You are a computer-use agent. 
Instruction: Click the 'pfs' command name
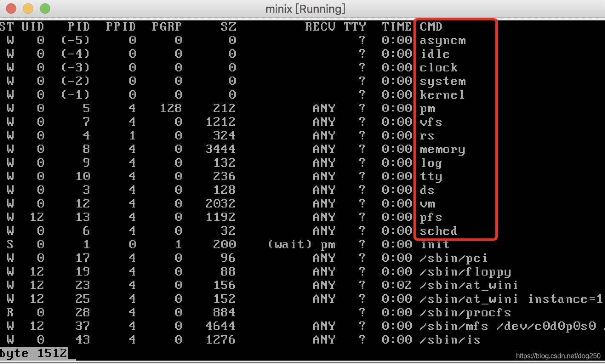click(431, 217)
